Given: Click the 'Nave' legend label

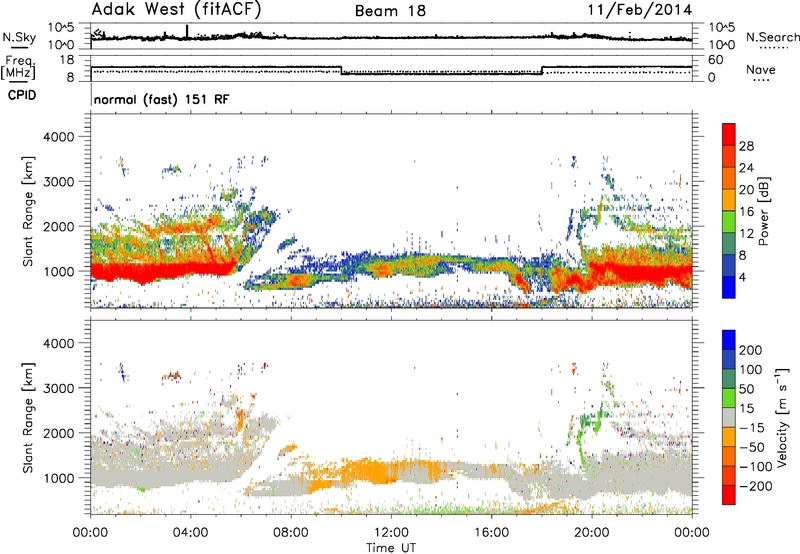Looking at the screenshot, I should coord(761,69).
